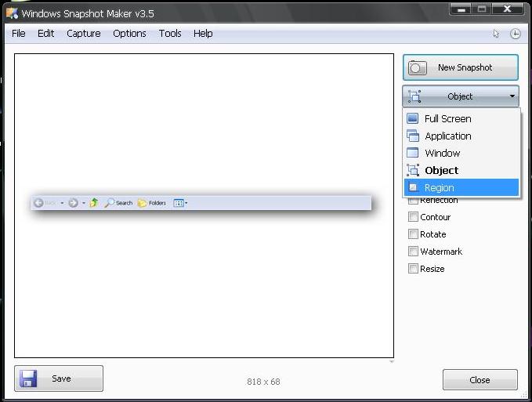Viewport: 532px width, 402px height.
Task: Open the Tools menu
Action: 170,33
